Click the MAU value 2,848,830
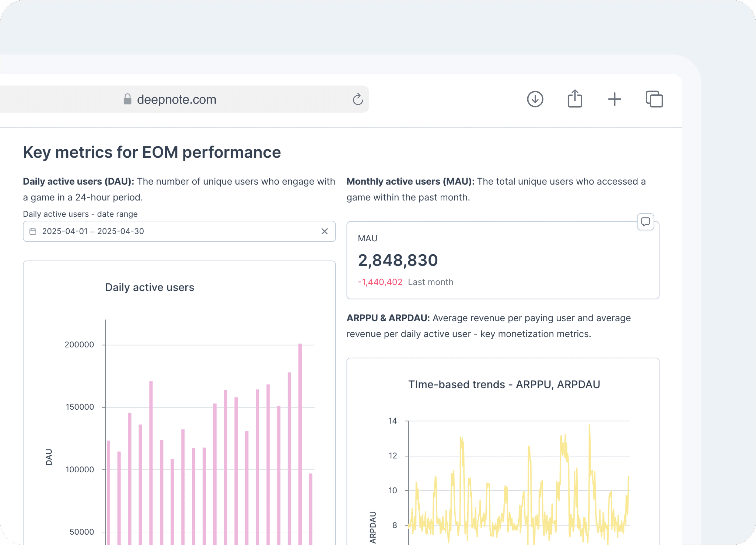 coord(398,260)
